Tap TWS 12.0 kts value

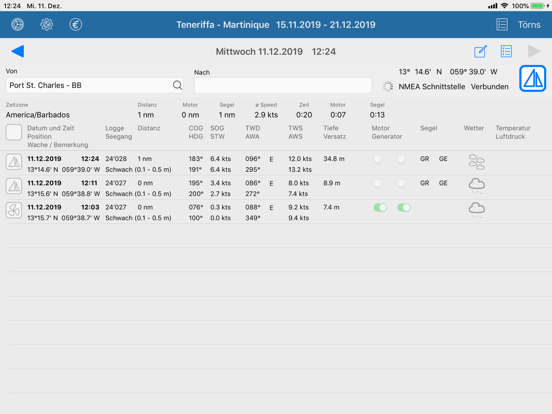click(x=300, y=159)
